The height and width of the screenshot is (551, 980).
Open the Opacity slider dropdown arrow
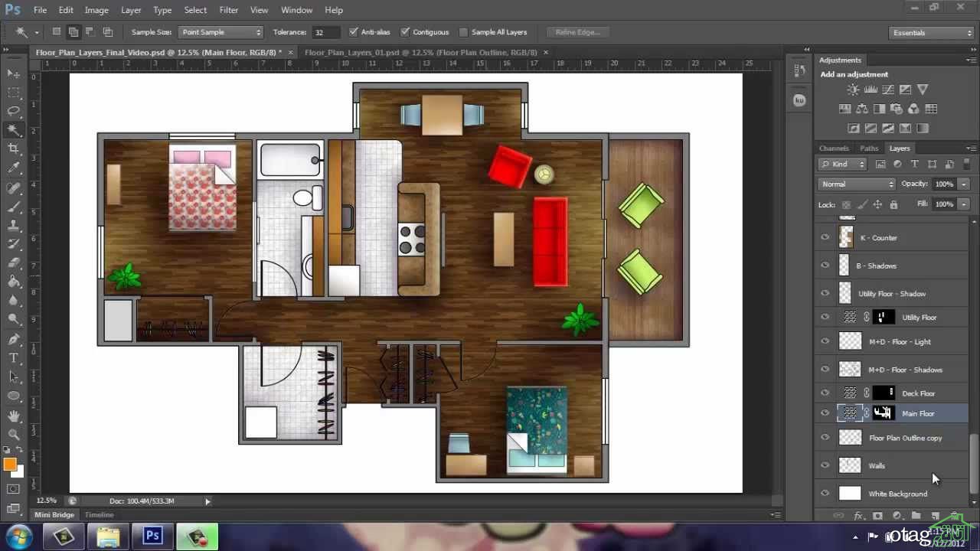point(964,184)
